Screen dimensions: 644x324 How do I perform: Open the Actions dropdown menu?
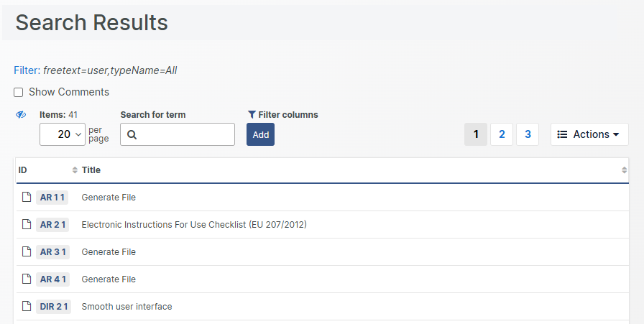tap(589, 134)
